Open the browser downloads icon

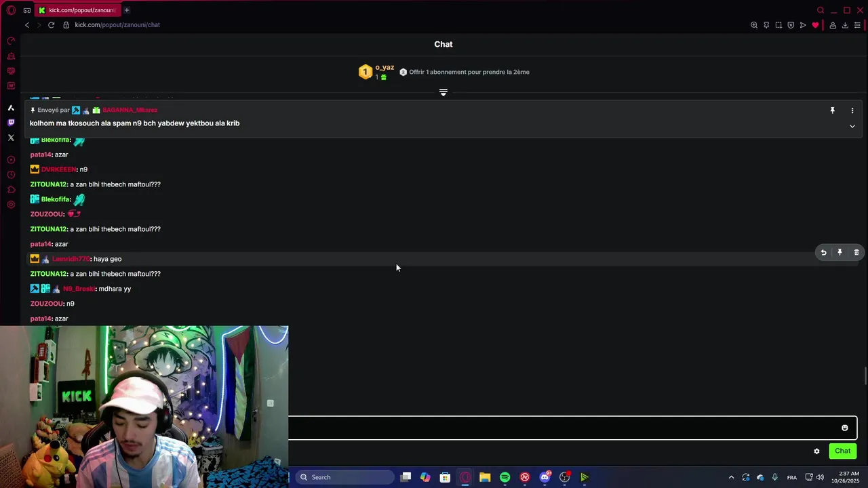(x=845, y=25)
